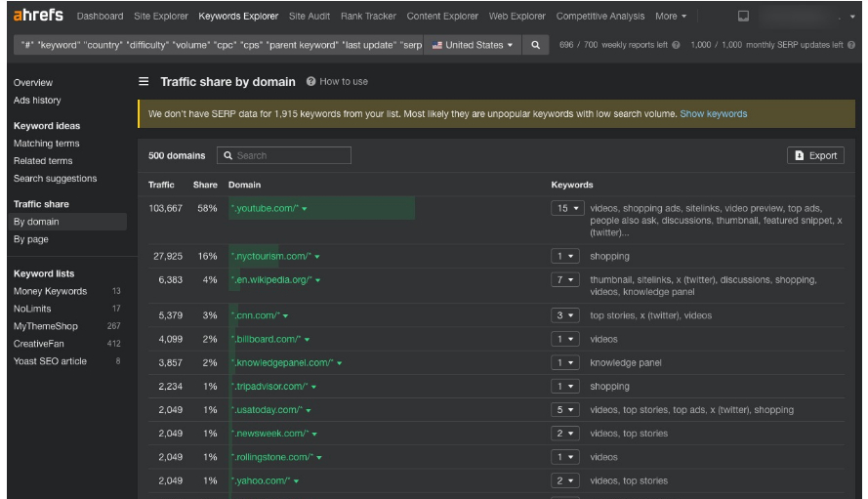
Task: Open the MyThemeShop keyword list
Action: (x=45, y=326)
